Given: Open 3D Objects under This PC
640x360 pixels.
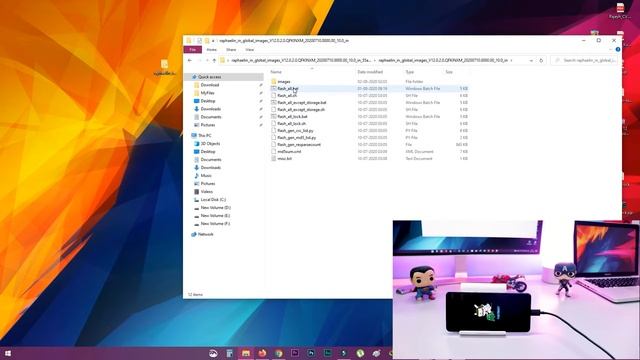Looking at the screenshot, I should 210,144.
